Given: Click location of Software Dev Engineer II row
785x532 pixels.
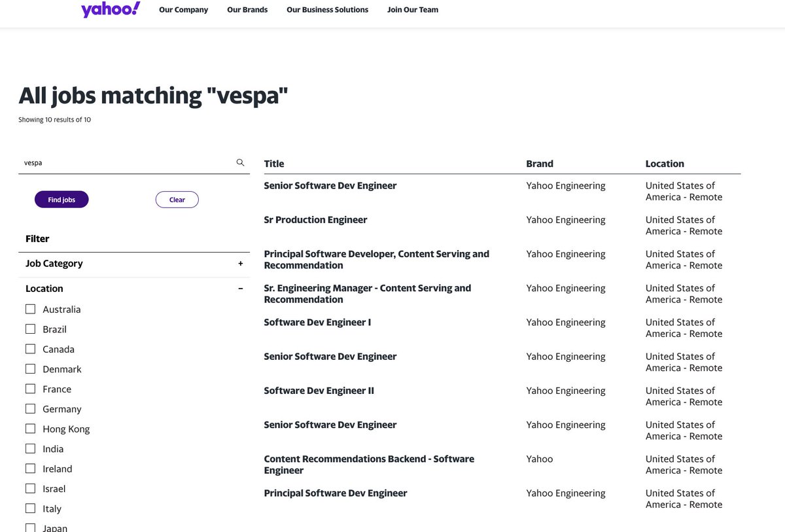Looking at the screenshot, I should click(x=684, y=397).
